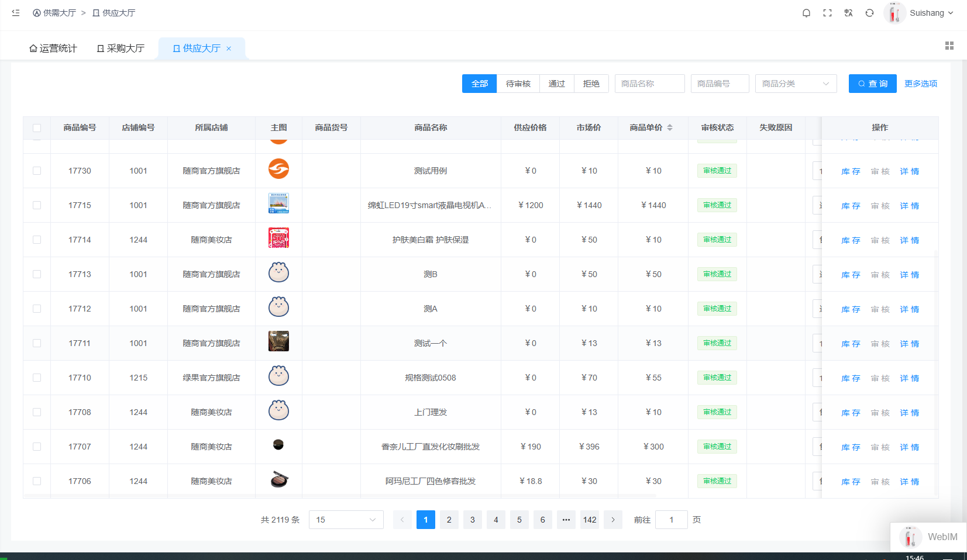This screenshot has height=560, width=967.
Task: Check the row for product 17730
Action: (37, 171)
